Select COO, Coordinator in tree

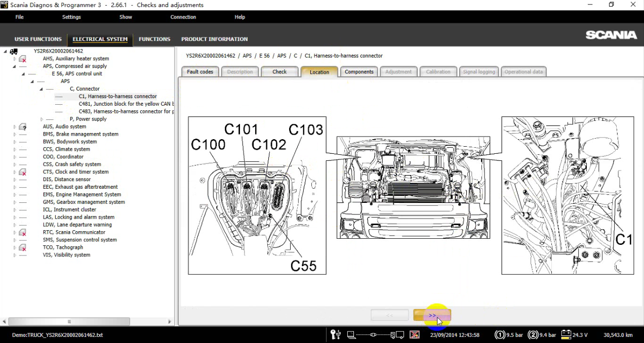(63, 157)
